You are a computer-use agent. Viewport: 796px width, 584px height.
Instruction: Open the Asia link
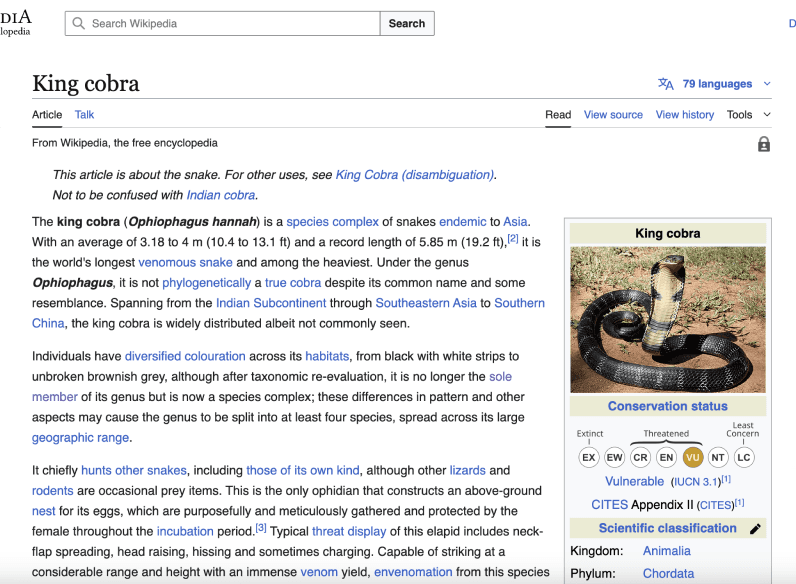(x=515, y=222)
